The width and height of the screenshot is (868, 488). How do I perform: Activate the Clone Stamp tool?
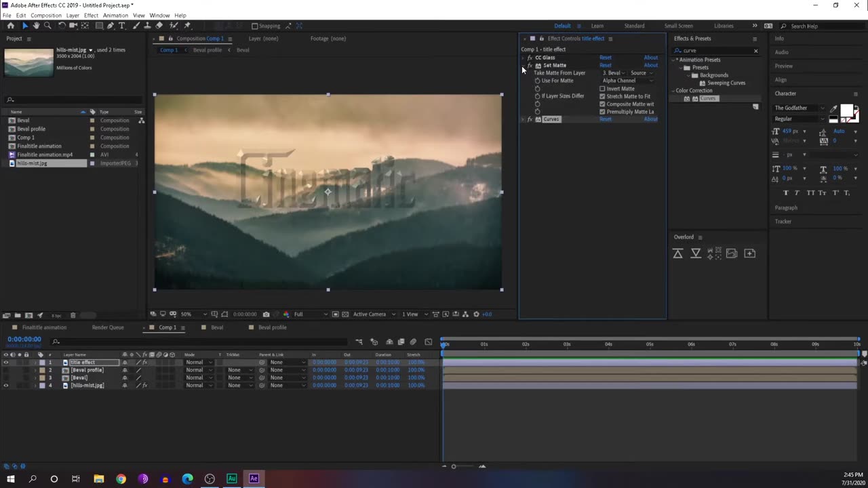pos(147,26)
